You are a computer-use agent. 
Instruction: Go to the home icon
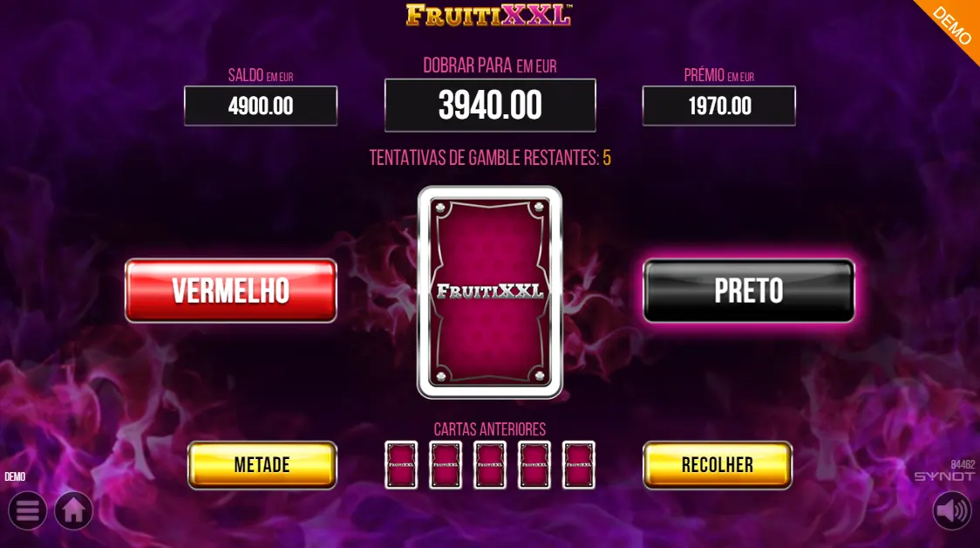click(x=73, y=510)
